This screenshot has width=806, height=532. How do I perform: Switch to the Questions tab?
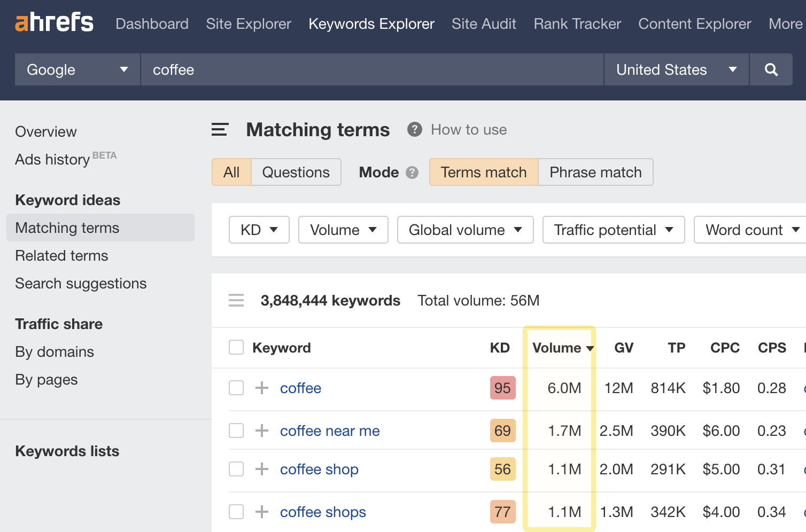pyautogui.click(x=296, y=172)
